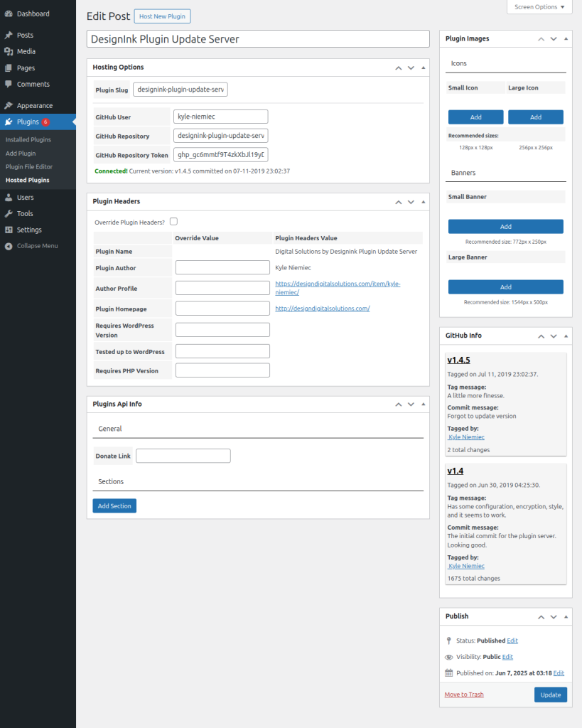Click the Donate Link input field

click(x=183, y=456)
